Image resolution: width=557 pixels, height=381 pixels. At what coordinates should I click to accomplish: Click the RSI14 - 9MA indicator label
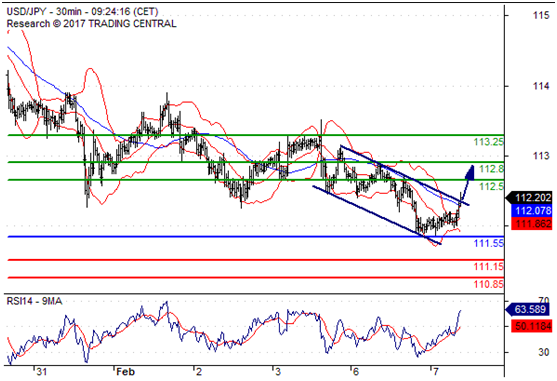(x=34, y=301)
